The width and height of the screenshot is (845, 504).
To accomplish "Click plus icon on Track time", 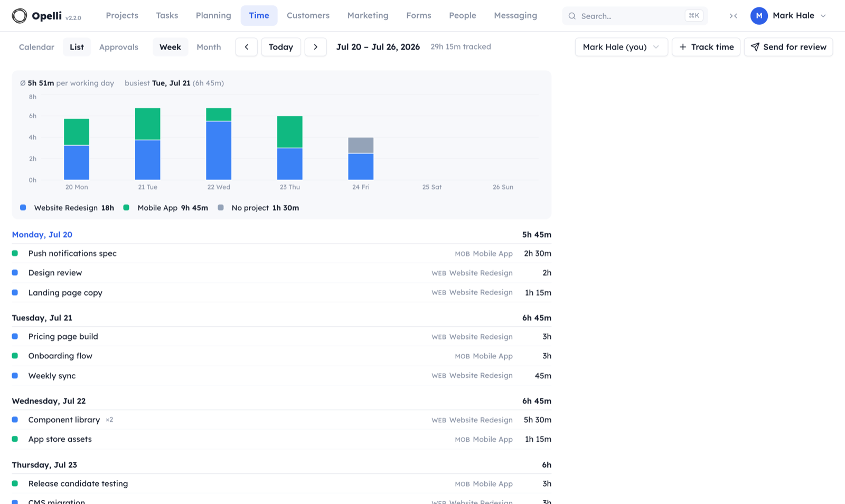I will (x=683, y=47).
